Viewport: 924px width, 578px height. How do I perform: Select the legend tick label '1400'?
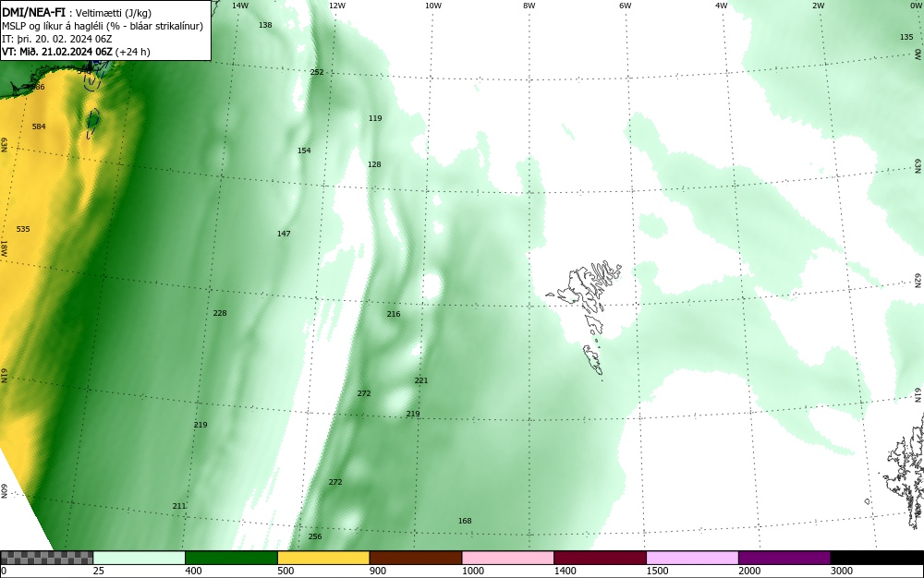[565, 571]
